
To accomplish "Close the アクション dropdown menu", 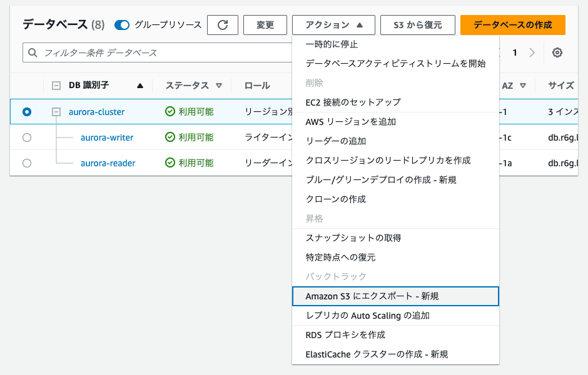I will click(333, 25).
